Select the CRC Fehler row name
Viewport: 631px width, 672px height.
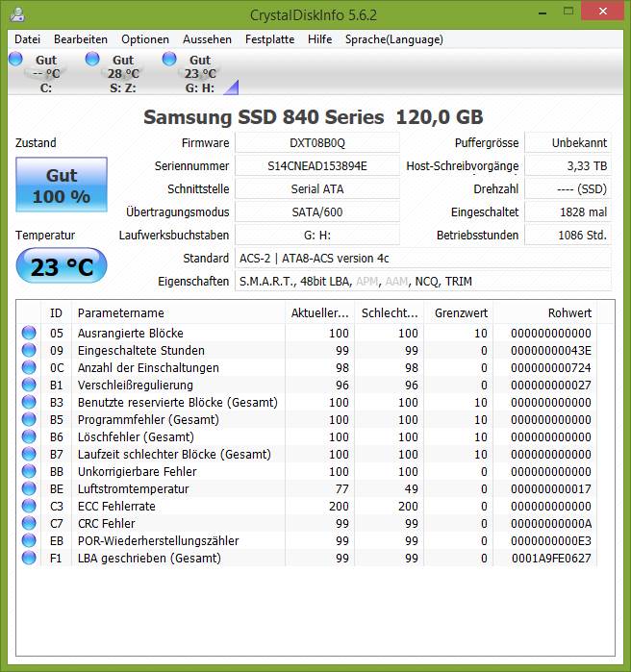tap(106, 523)
